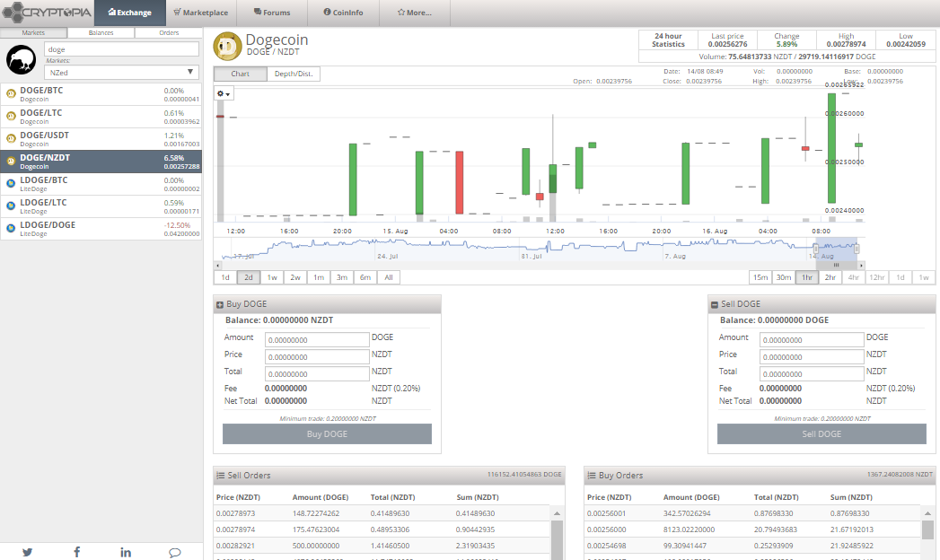Screen dimensions: 940x560
Task: Switch to the Orders sidebar tab
Action: tap(169, 33)
